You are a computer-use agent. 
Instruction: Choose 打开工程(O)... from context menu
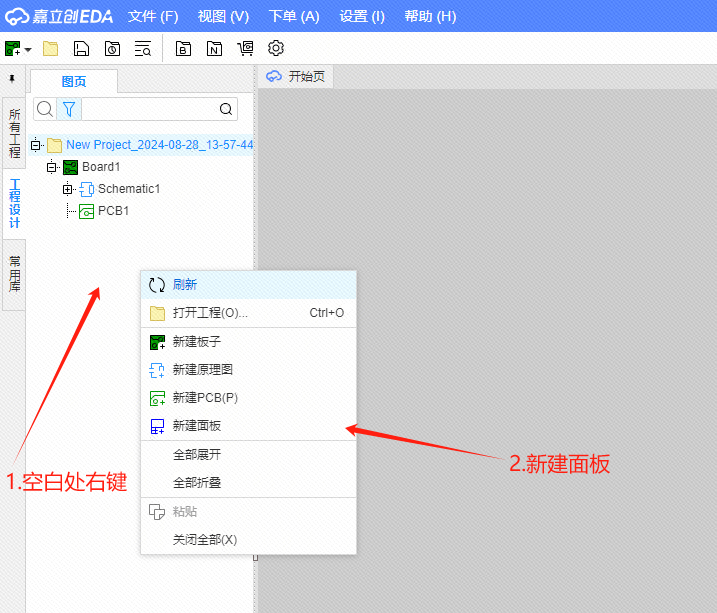coord(248,313)
